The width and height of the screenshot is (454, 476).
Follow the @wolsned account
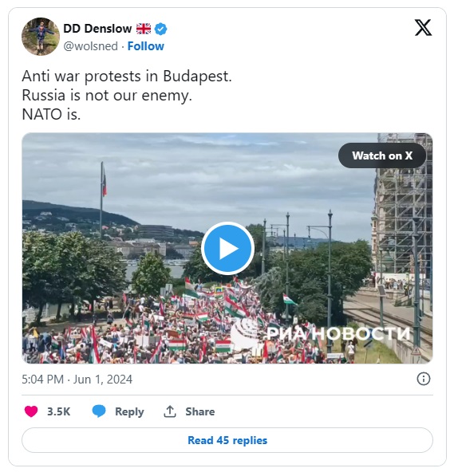tap(145, 46)
